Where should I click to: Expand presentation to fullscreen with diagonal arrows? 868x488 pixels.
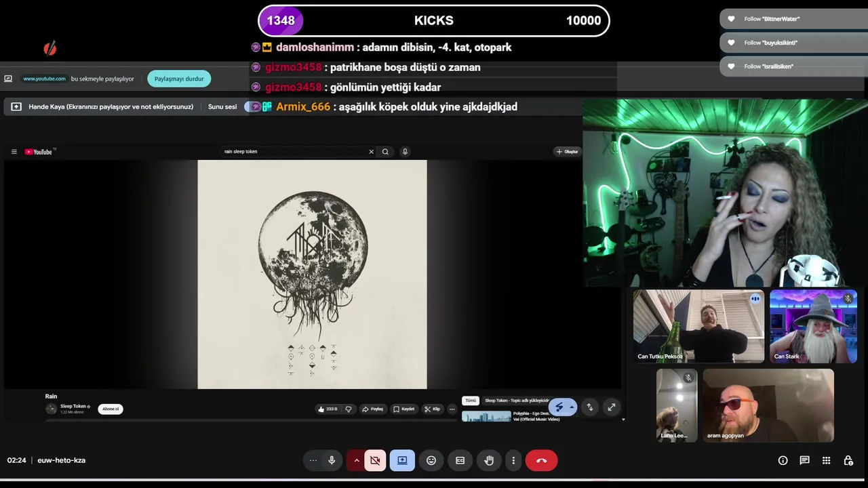(x=612, y=407)
